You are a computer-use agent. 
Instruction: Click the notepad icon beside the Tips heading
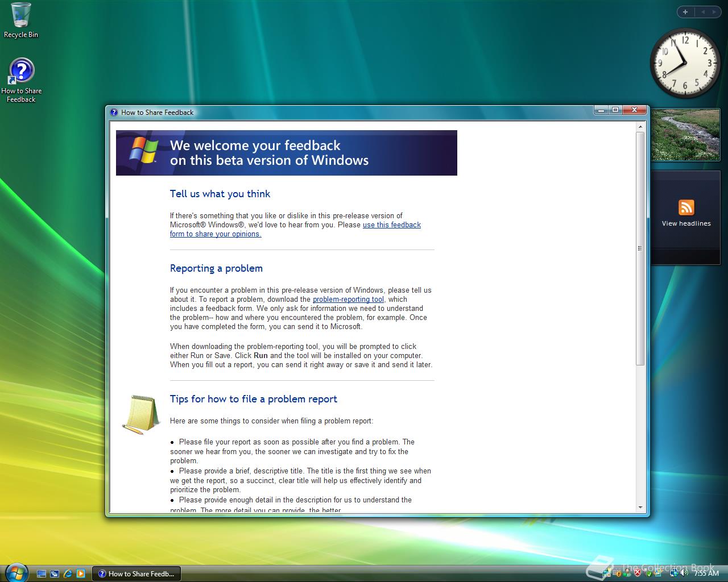click(140, 415)
